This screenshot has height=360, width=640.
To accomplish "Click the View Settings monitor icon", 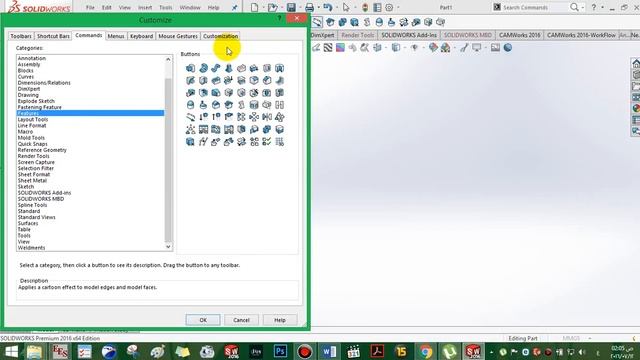I will [x=476, y=48].
